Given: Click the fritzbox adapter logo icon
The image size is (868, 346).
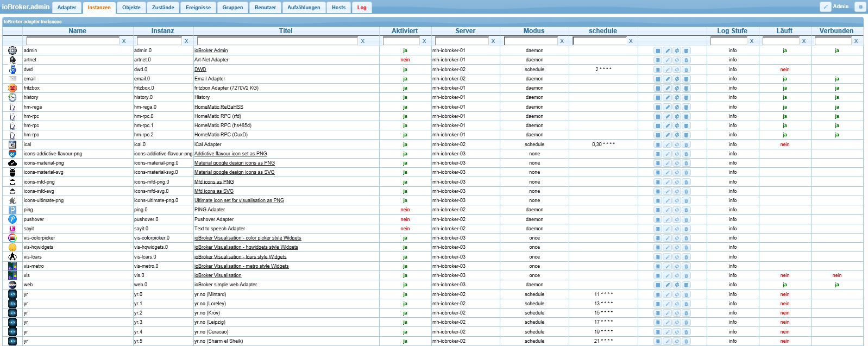Looking at the screenshot, I should pyautogui.click(x=12, y=88).
